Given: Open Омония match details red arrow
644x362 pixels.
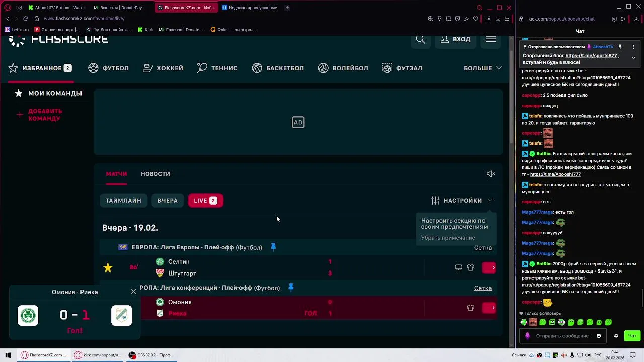Looking at the screenshot, I should tap(489, 308).
